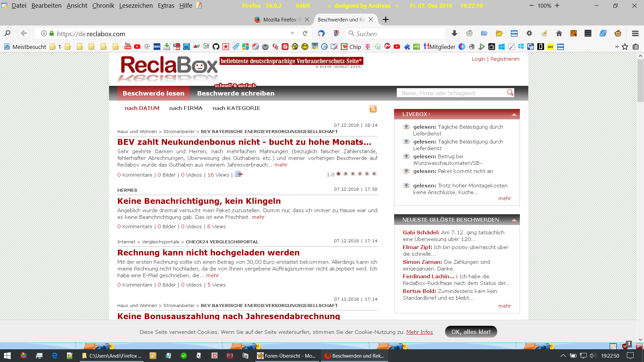Click the magnifier icon in ReclaBox search
The height and width of the screenshot is (362, 644).
coord(510,93)
